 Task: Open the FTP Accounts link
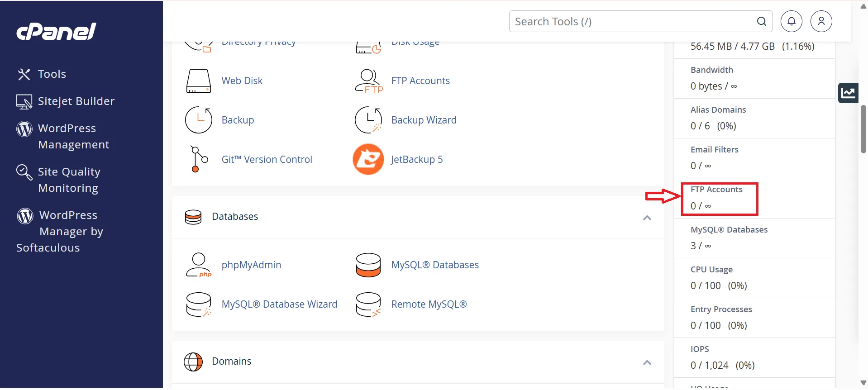coord(420,81)
